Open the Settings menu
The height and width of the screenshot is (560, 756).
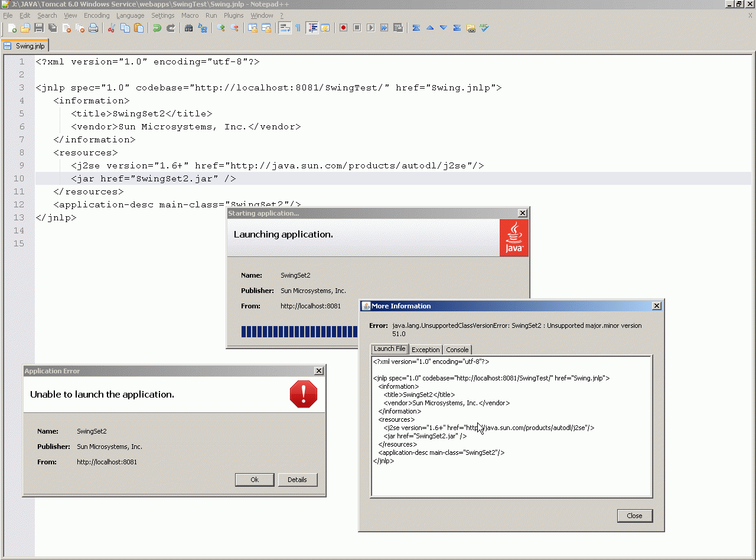[x=163, y=15]
